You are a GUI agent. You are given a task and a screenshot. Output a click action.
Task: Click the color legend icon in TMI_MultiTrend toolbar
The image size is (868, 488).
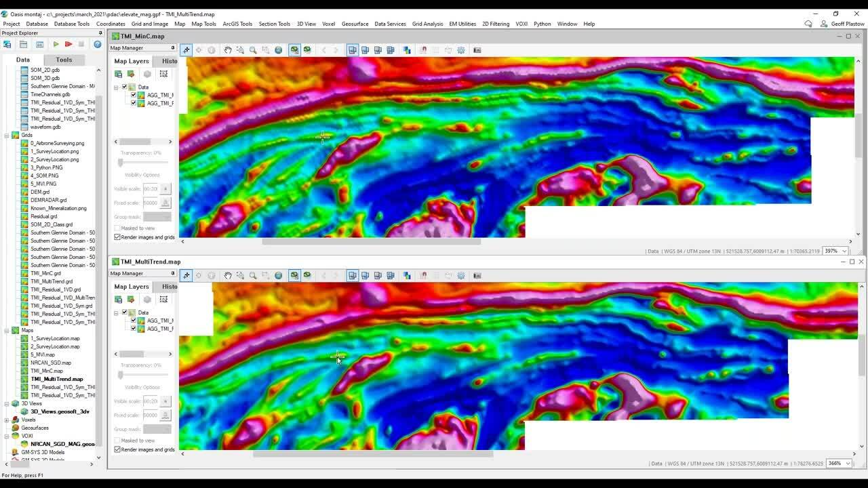pyautogui.click(x=406, y=275)
